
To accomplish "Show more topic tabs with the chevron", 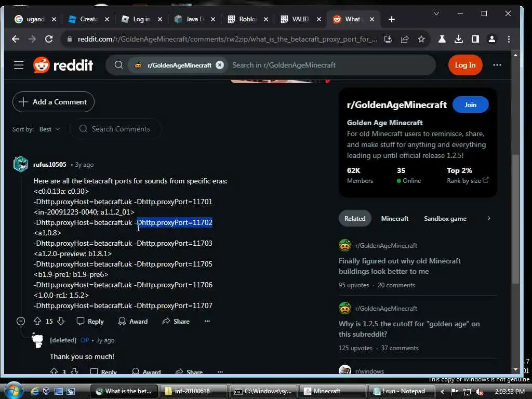I will tap(488, 219).
